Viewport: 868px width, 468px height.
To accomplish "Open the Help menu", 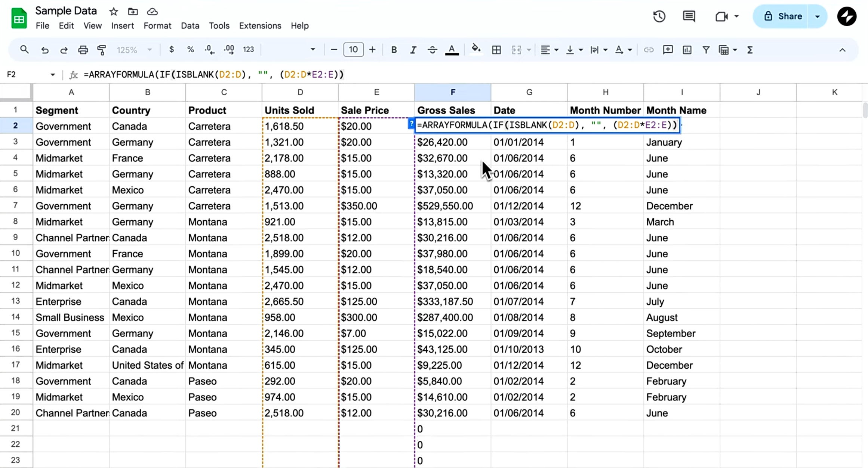I will [299, 26].
